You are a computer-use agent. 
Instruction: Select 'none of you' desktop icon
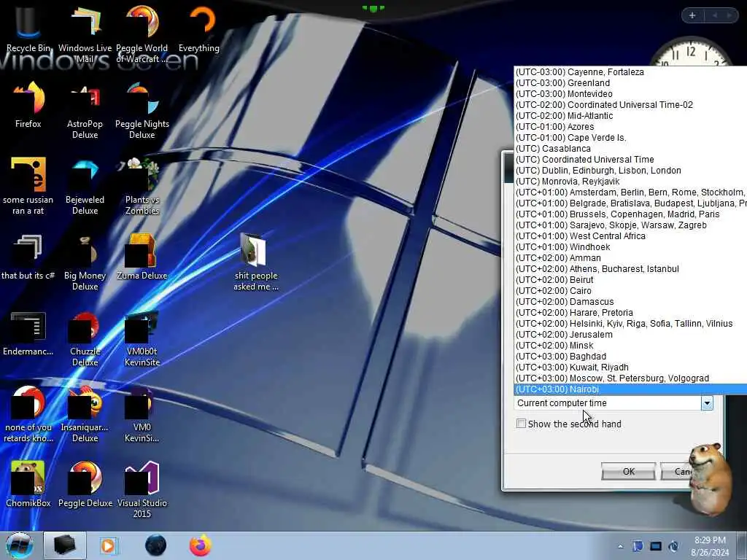tap(28, 414)
